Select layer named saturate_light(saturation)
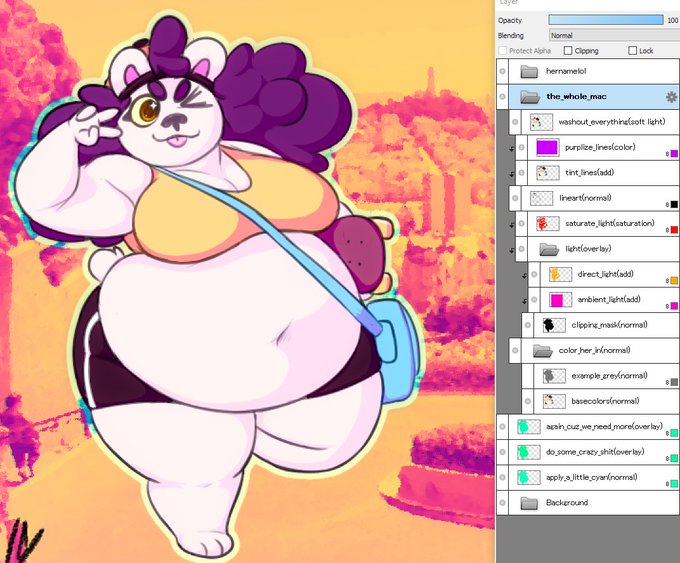This screenshot has height=563, width=680. tap(610, 223)
